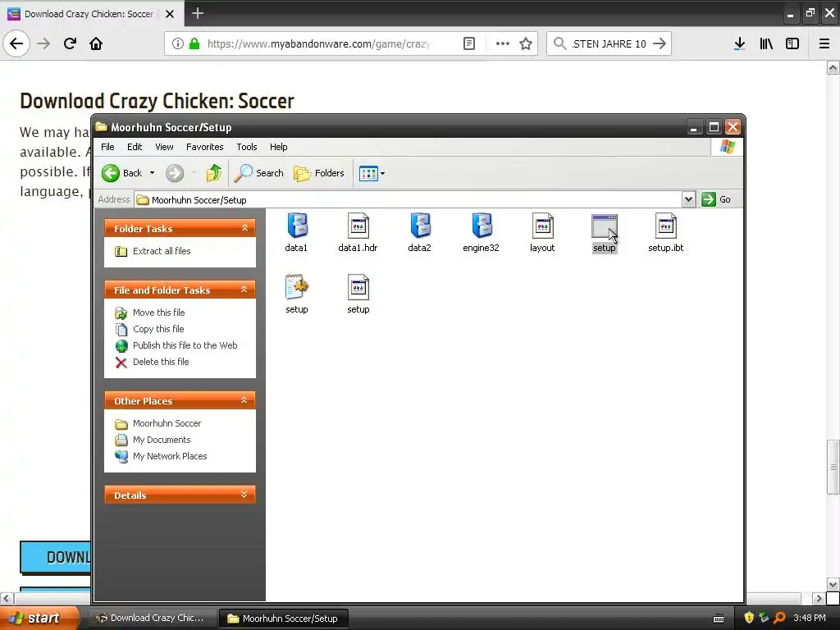Open the Help menu in Explorer
Viewport: 840px width, 630px height.
[x=279, y=147]
